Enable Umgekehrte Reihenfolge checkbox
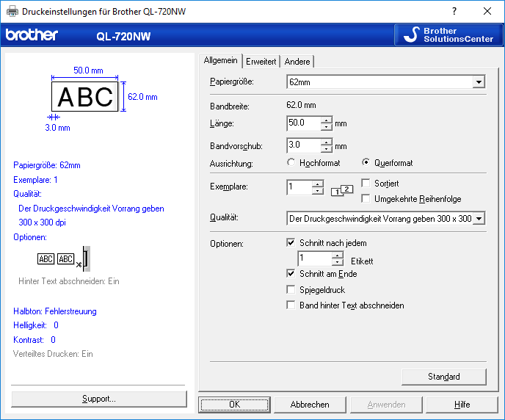Image resolution: width=505 pixels, height=420 pixels. (366, 199)
